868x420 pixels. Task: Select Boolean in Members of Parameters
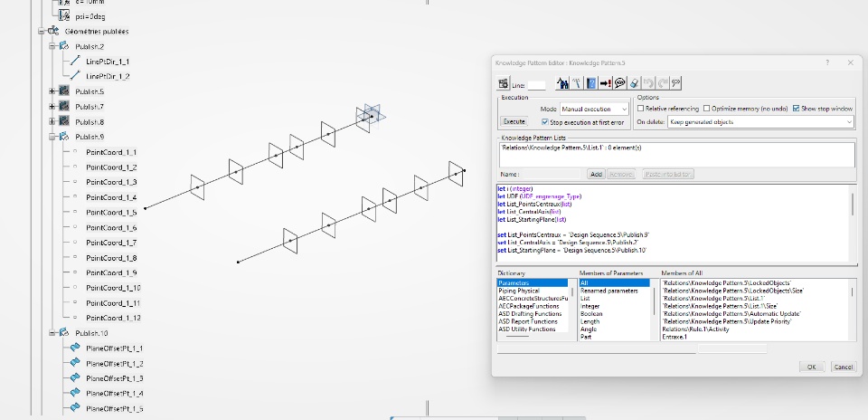591,313
